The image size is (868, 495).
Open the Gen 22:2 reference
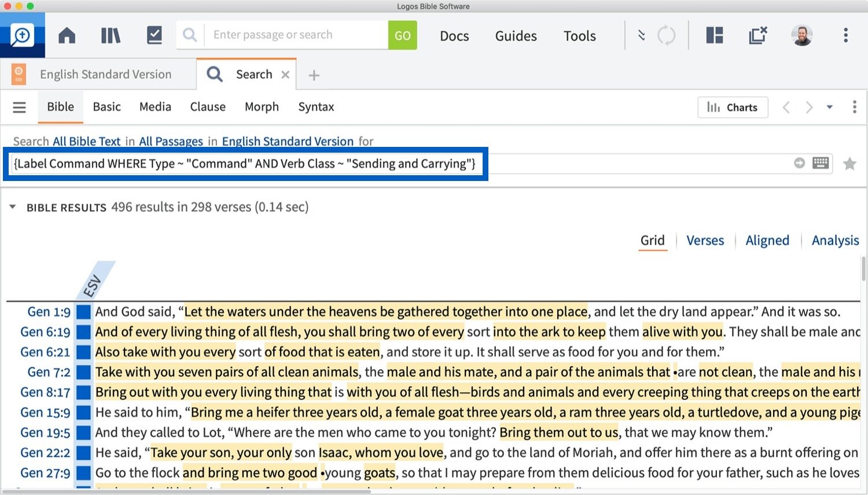[45, 453]
